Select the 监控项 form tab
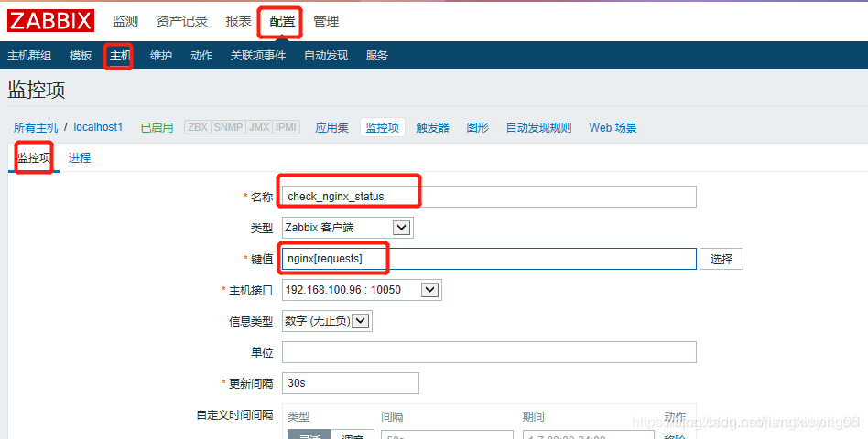The height and width of the screenshot is (439, 868). pyautogui.click(x=34, y=158)
